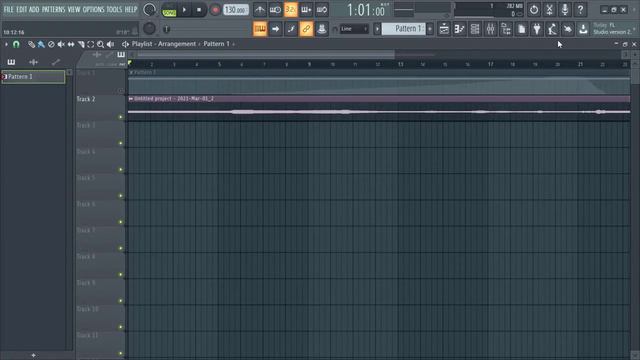Click the audio editor scissors icon
This screenshot has width=640, height=360.
tap(549, 9)
